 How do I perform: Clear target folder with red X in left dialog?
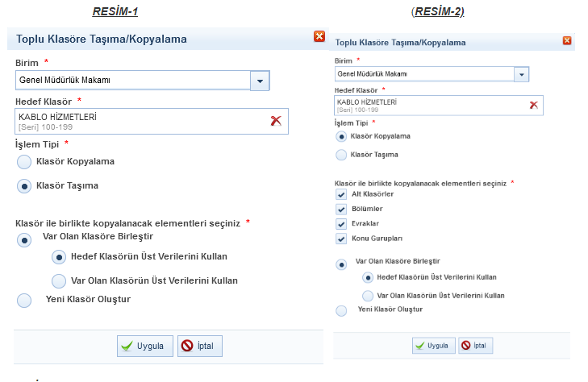pos(276,121)
